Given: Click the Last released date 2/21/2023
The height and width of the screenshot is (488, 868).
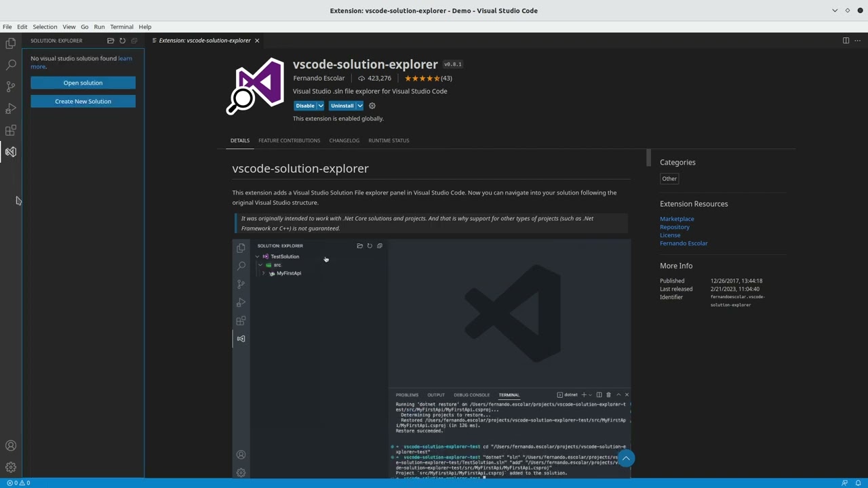Looking at the screenshot, I should coord(735,289).
